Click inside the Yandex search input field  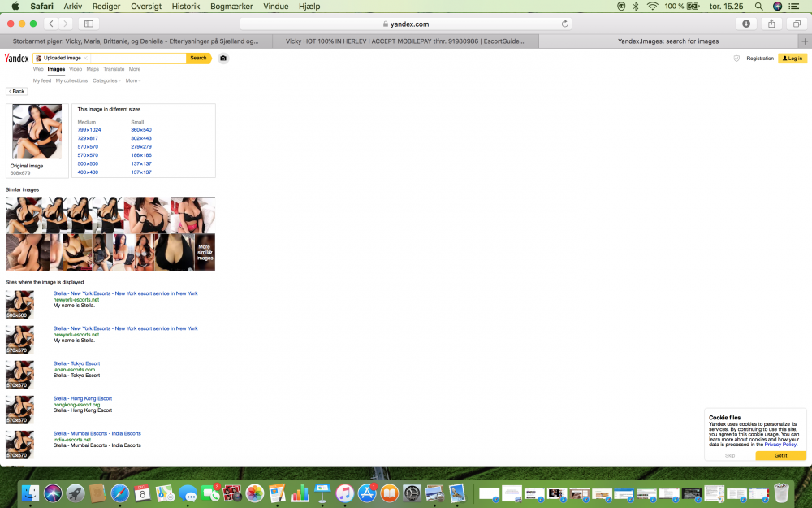click(136, 59)
